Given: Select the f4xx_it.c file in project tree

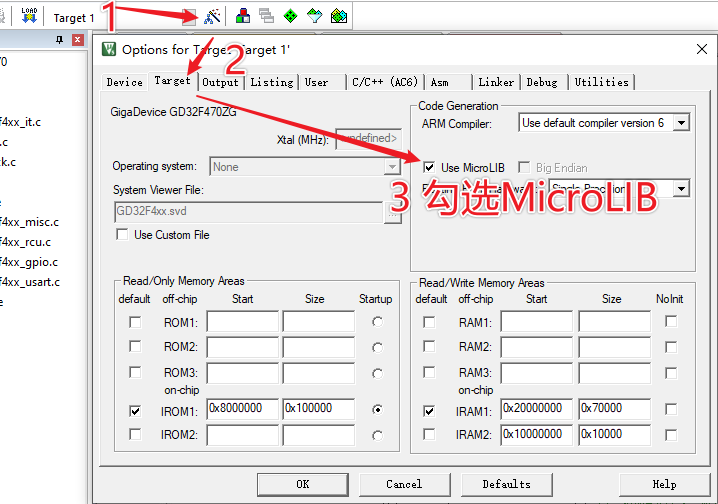Looking at the screenshot, I should [x=21, y=122].
